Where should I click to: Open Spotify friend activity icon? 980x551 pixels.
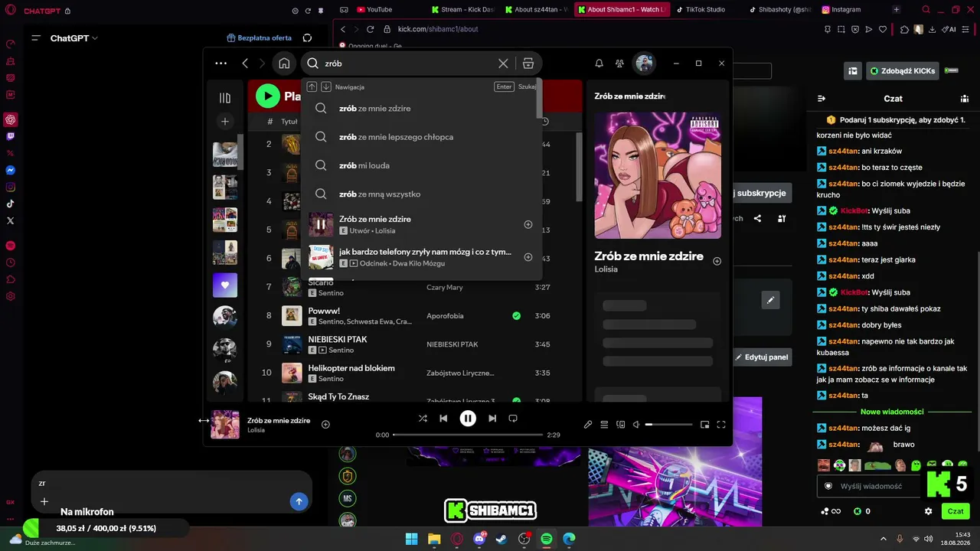(x=620, y=64)
